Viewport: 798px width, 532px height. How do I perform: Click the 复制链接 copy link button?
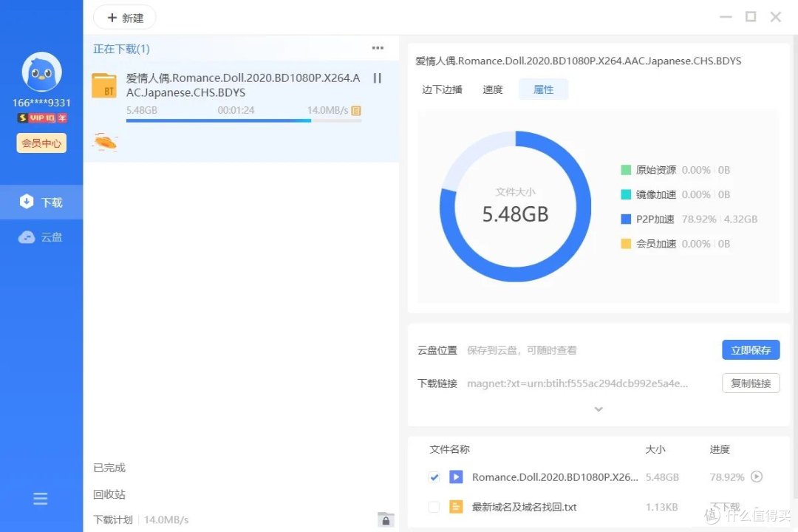point(751,383)
